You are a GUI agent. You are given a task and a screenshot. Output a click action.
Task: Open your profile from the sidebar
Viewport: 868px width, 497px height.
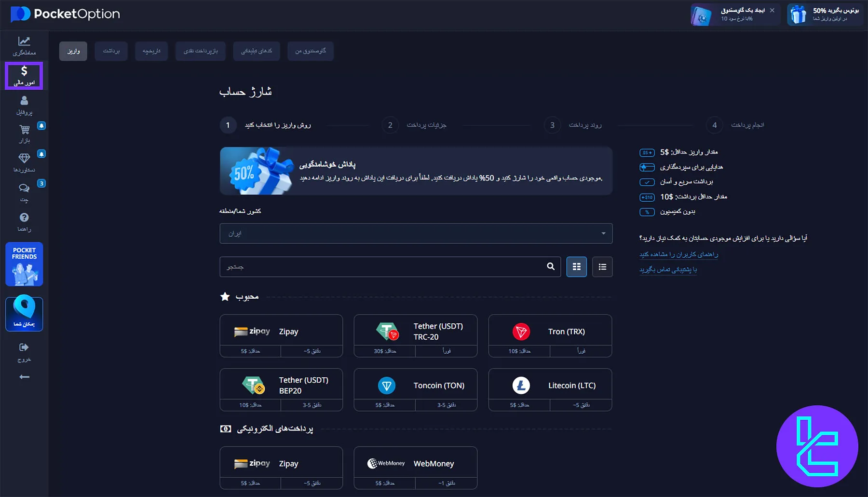coord(24,104)
